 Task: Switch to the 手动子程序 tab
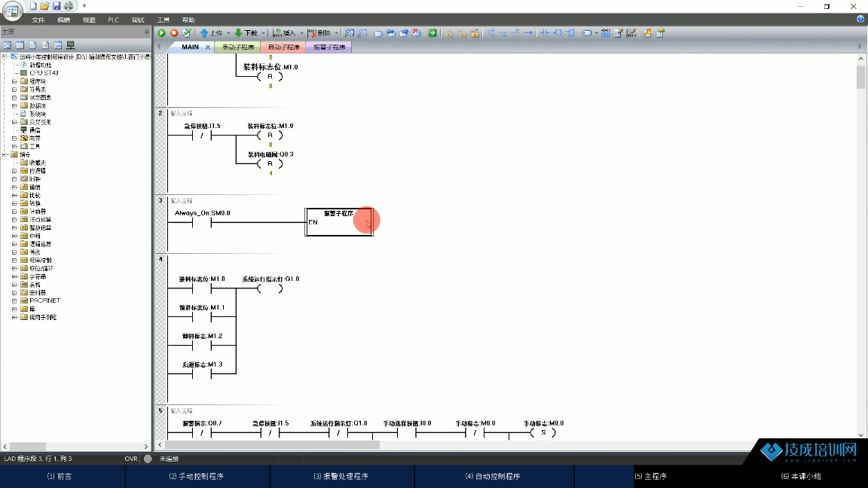(238, 47)
